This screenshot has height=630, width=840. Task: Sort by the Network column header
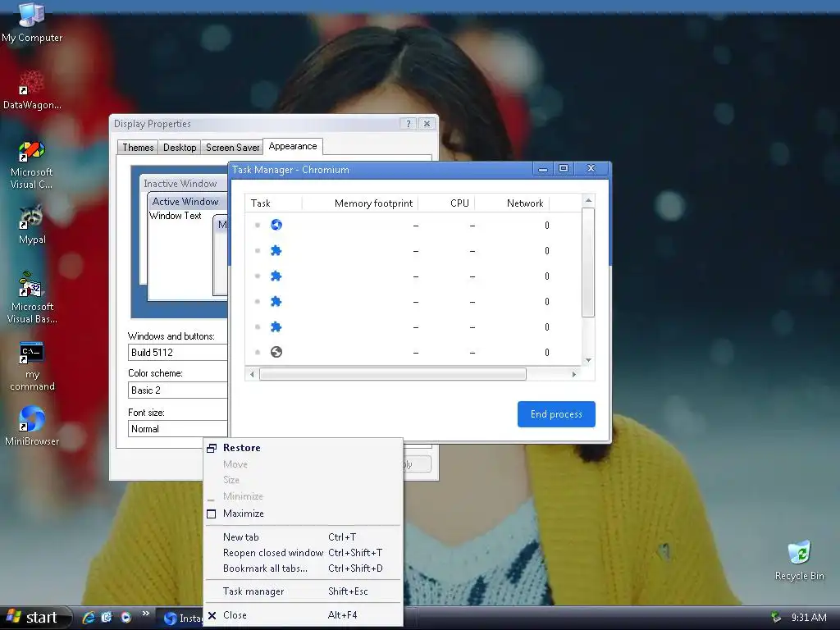pyautogui.click(x=512, y=203)
